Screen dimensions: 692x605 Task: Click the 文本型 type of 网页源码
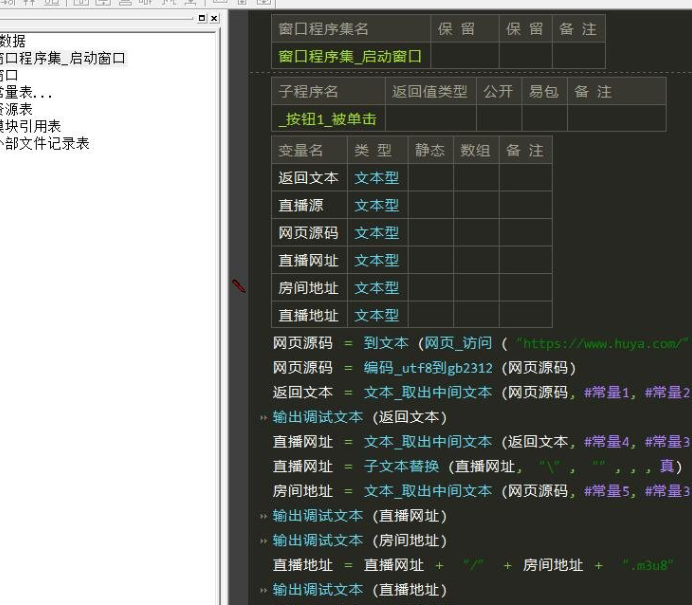tap(376, 233)
